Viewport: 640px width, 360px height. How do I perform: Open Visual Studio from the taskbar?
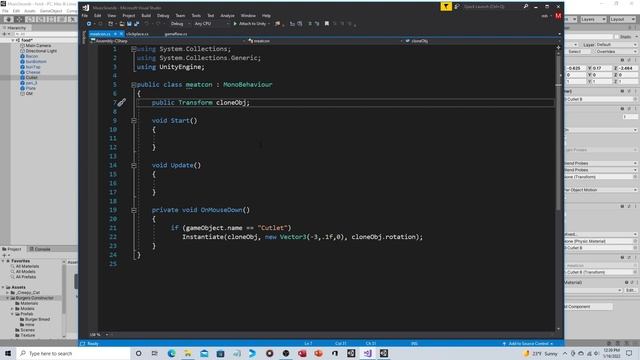367,353
